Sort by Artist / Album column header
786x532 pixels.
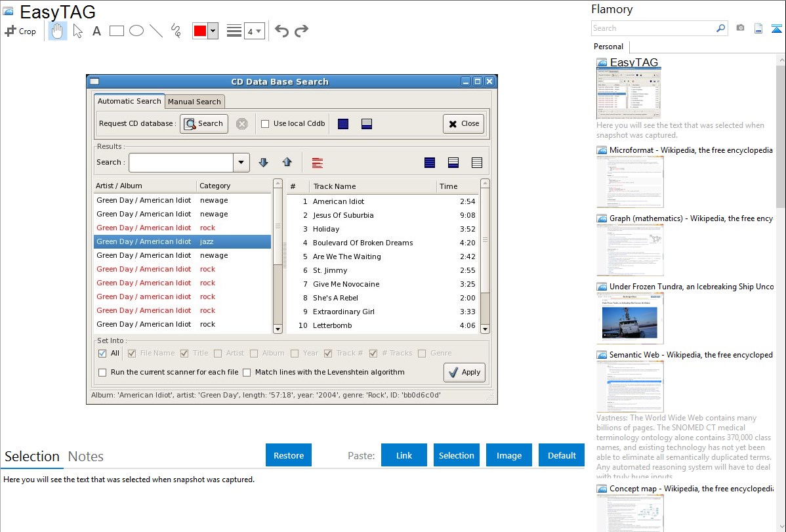click(x=145, y=186)
